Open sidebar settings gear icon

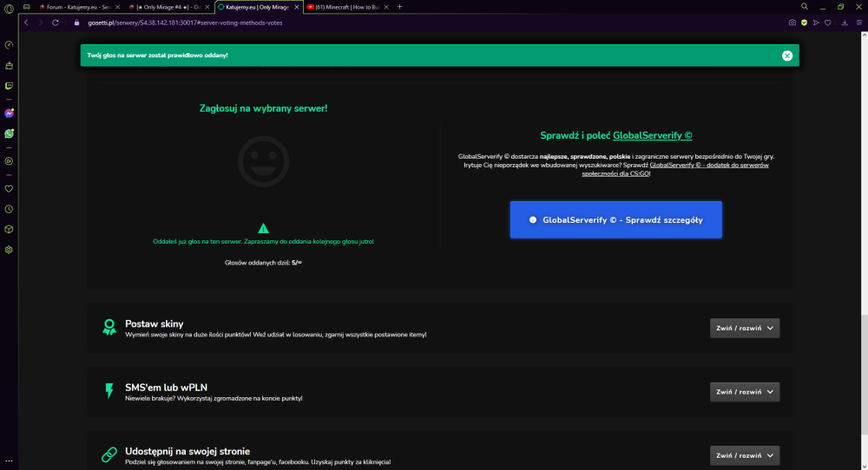coord(9,250)
